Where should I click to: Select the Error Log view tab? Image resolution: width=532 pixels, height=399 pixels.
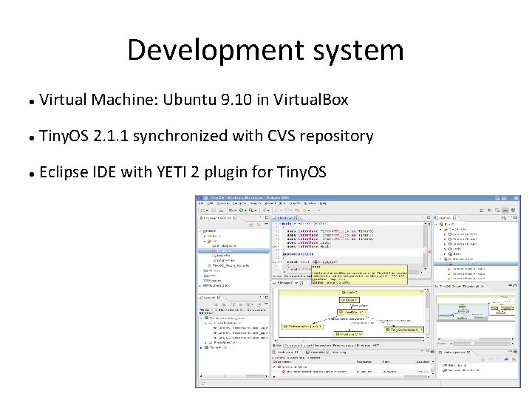(x=336, y=352)
